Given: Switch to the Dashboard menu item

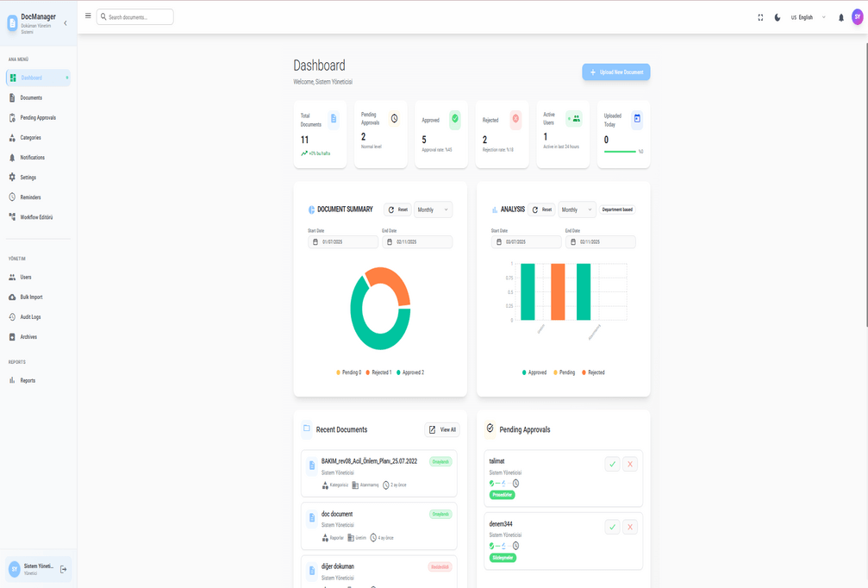Looking at the screenshot, I should point(34,78).
